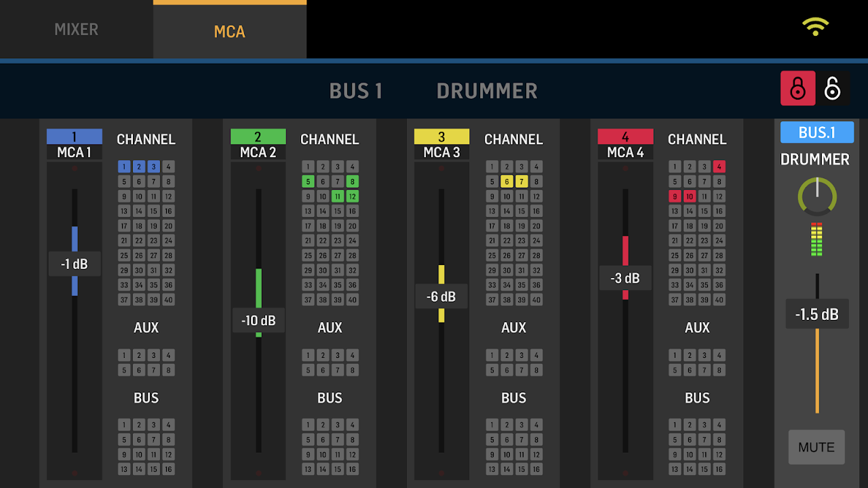Viewport: 868px width, 488px height.
Task: Assign BUS 8 to MCA 4
Action: pos(719,440)
